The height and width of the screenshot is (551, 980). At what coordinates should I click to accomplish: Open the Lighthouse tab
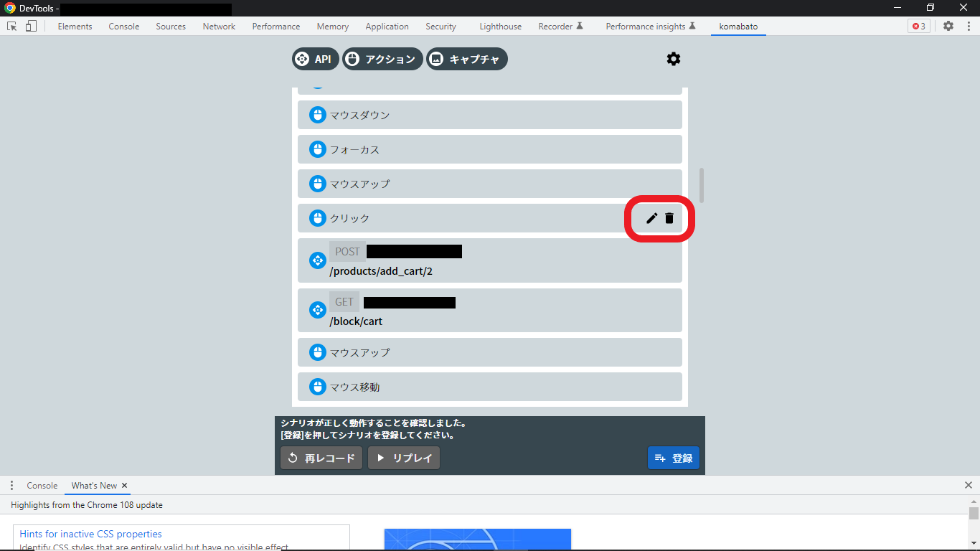point(501,27)
